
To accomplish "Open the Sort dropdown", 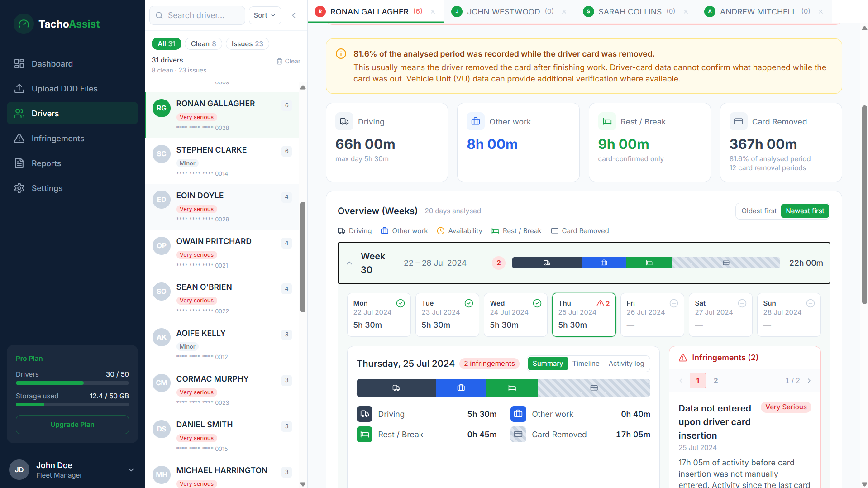I will 265,15.
